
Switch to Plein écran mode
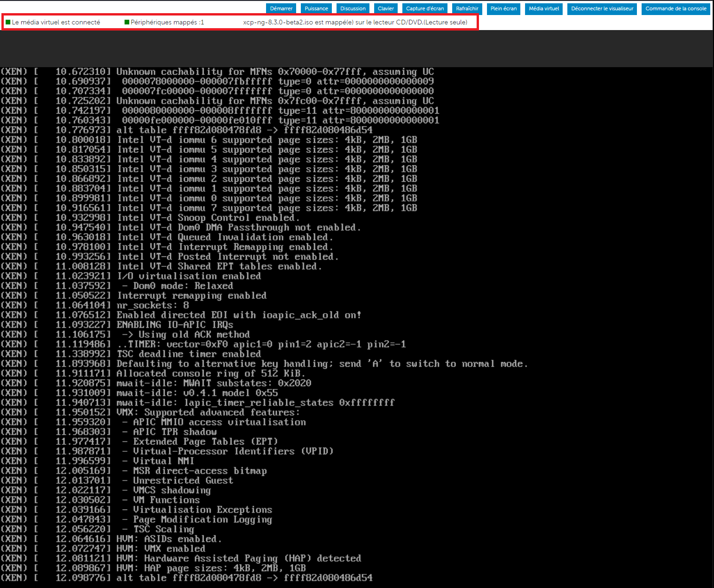(x=503, y=8)
